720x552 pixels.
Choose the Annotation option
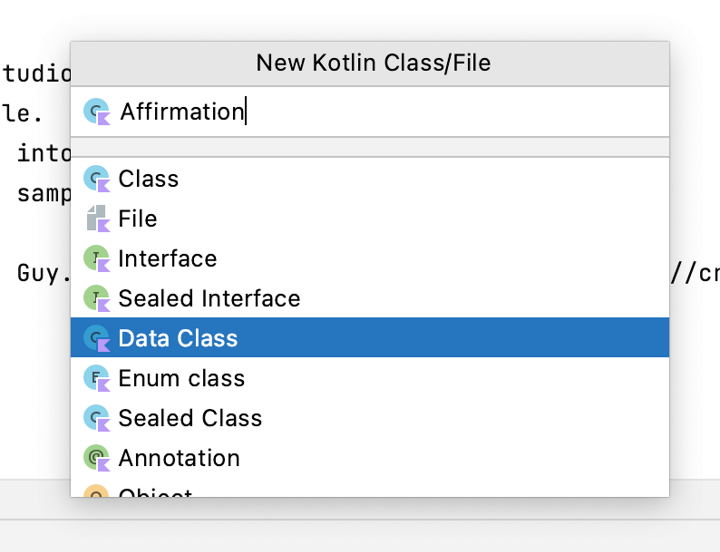179,459
